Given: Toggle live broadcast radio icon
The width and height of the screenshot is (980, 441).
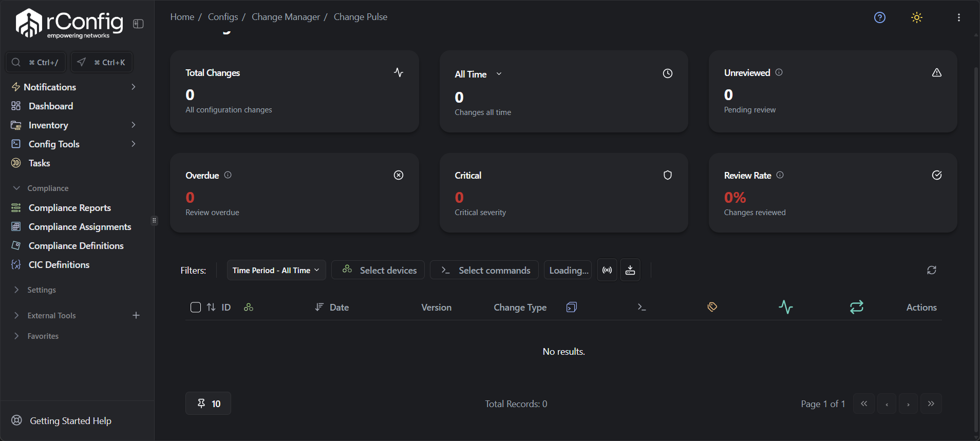Looking at the screenshot, I should coord(607,270).
